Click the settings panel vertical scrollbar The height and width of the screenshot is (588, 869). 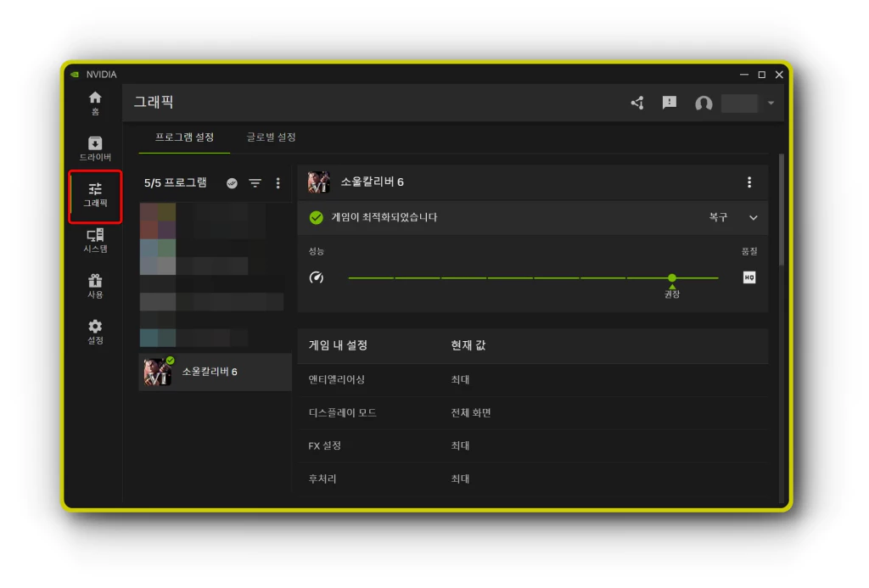click(782, 210)
